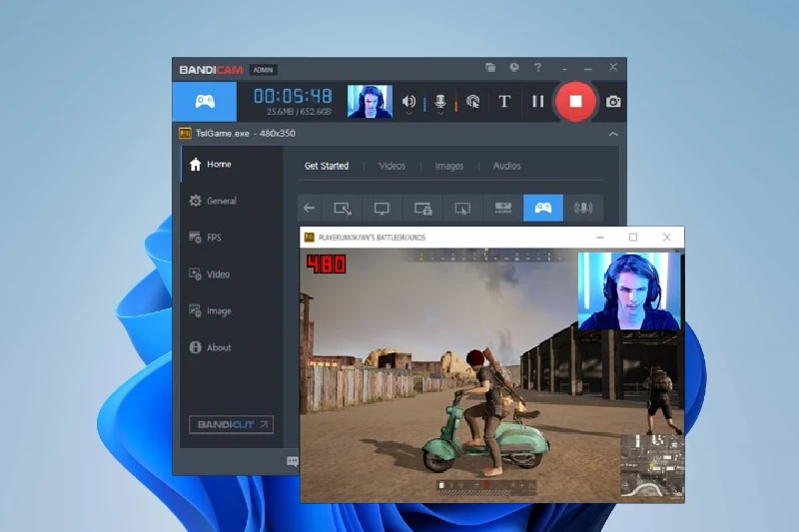The width and height of the screenshot is (799, 532).
Task: Close the Bandicam window
Action: click(613, 67)
